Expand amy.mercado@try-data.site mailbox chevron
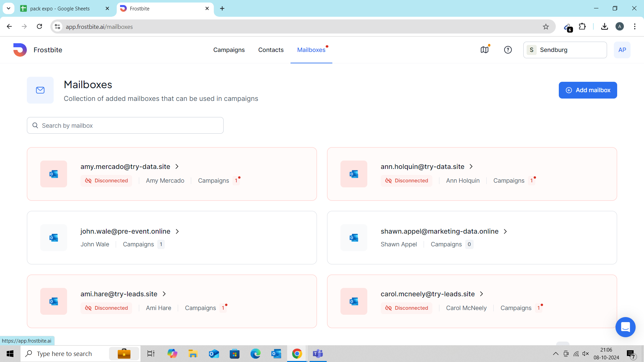Screen dimensions: 644x362 point(177,167)
